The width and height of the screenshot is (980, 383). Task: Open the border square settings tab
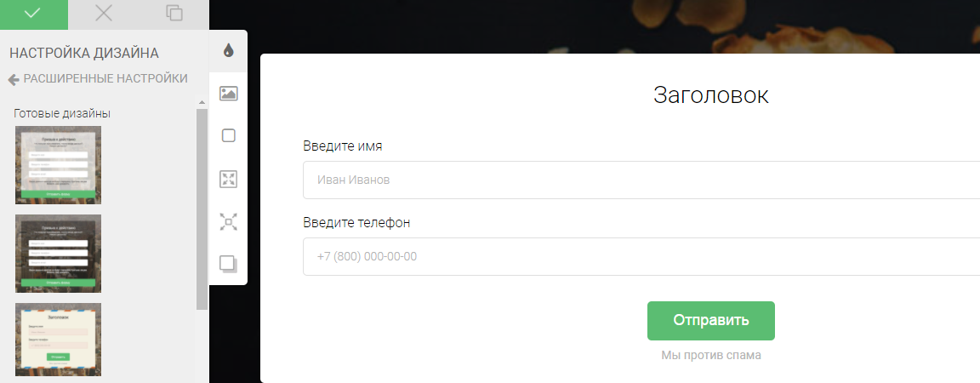(x=228, y=135)
